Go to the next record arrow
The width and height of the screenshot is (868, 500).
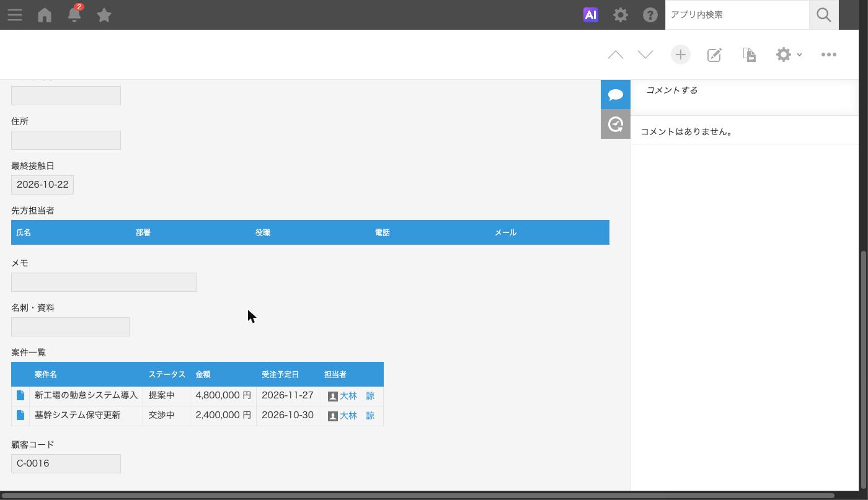coord(645,55)
